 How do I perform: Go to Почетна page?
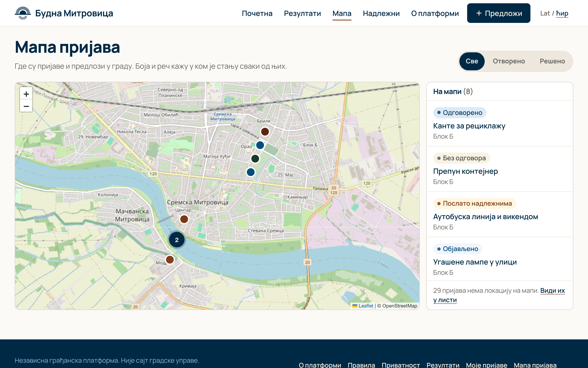[257, 13]
